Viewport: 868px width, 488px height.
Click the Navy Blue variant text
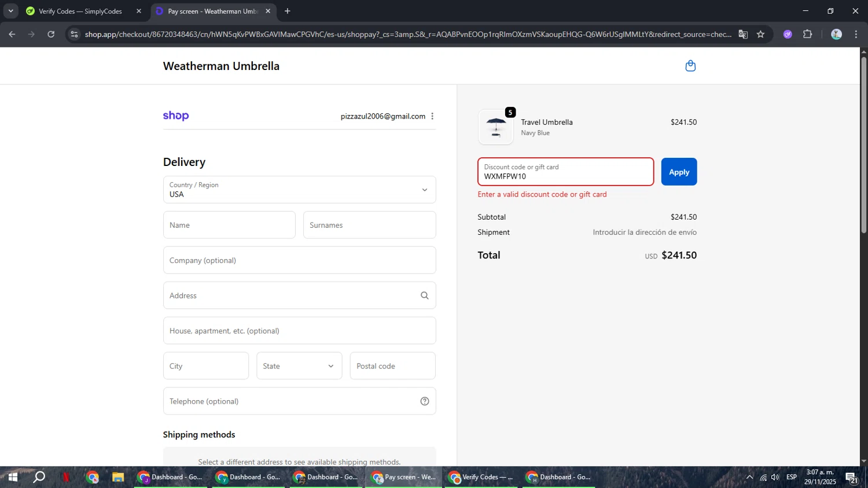[x=535, y=133]
